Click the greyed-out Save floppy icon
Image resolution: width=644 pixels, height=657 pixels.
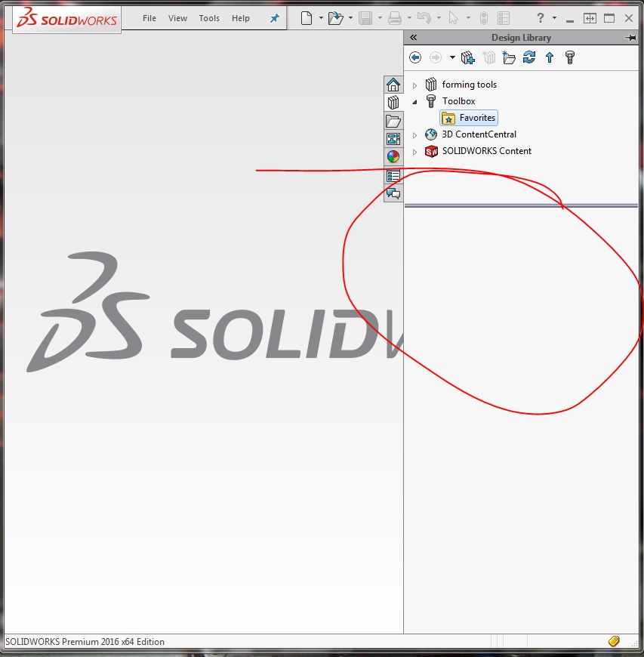365,18
